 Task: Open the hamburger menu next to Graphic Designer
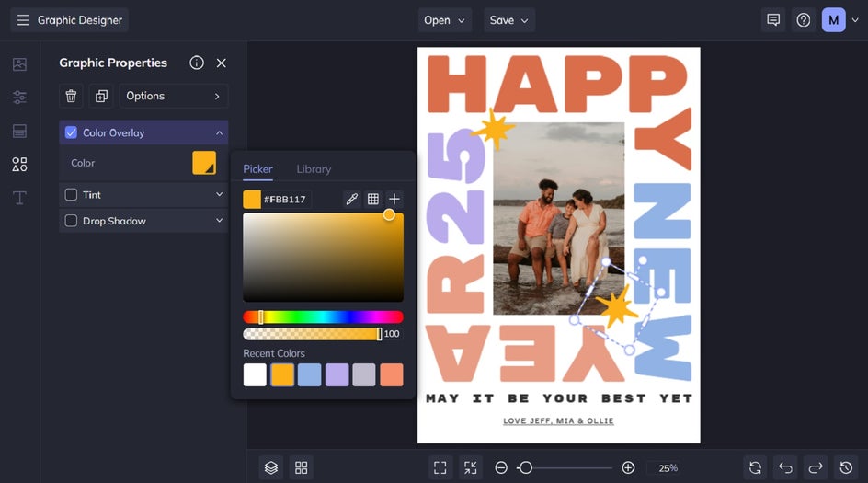(23, 20)
